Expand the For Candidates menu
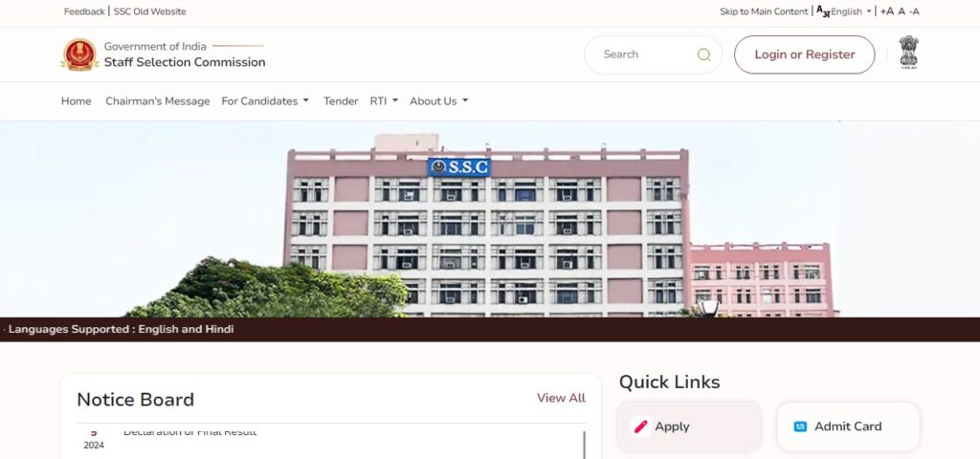The image size is (980, 459). [265, 101]
